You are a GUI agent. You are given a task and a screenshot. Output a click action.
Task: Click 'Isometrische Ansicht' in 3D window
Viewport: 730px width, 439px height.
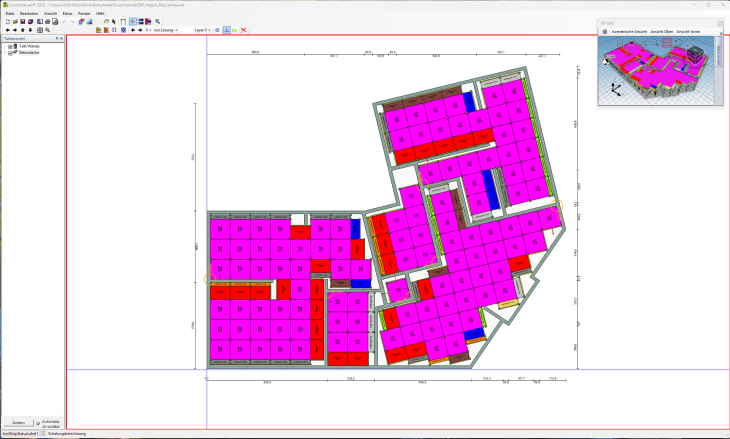pyautogui.click(x=628, y=31)
